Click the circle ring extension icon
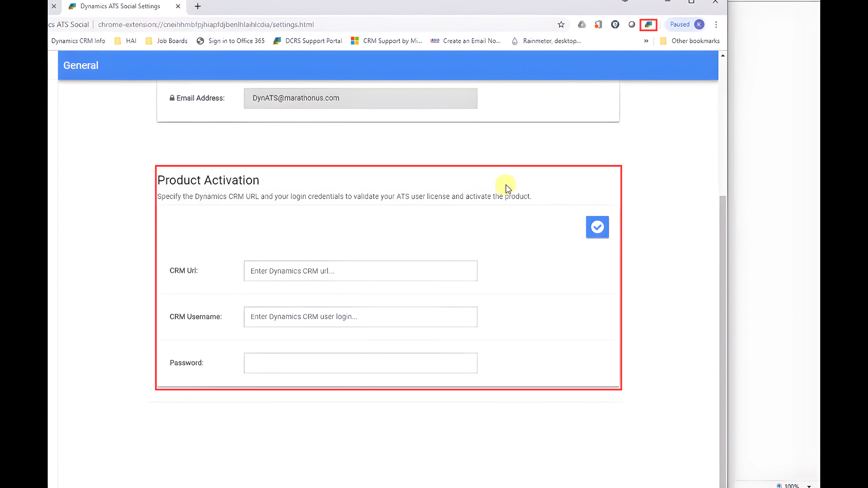868x488 pixels. pyautogui.click(x=632, y=24)
